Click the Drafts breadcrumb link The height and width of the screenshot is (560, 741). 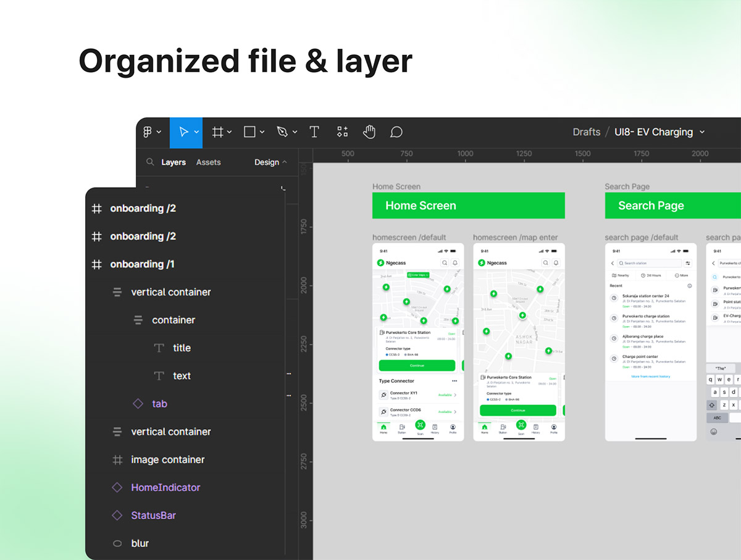coord(586,132)
